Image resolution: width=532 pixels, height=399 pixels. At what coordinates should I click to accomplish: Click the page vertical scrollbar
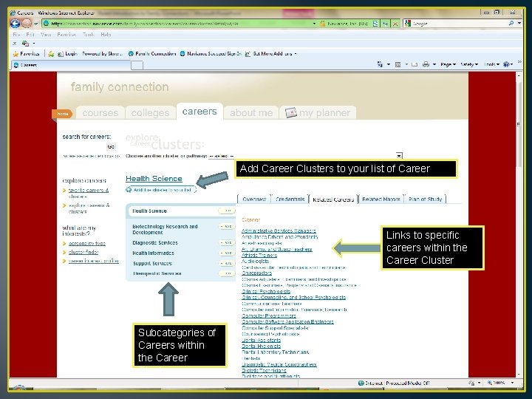point(519,224)
